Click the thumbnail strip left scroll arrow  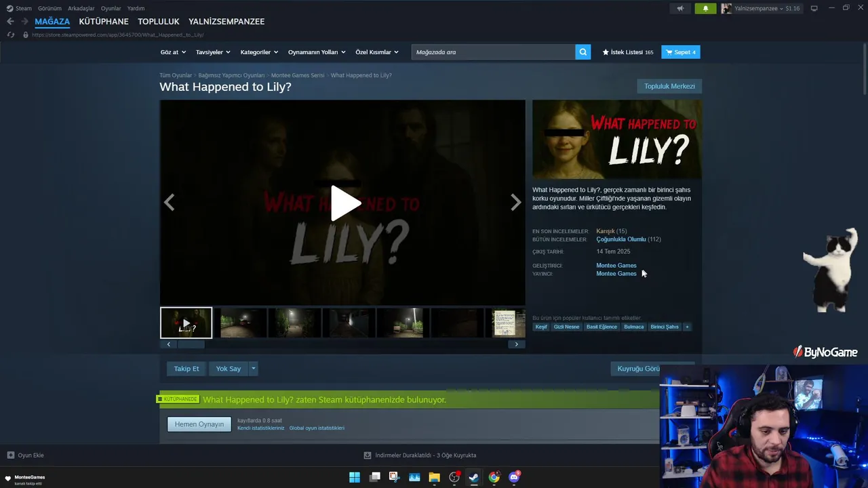(169, 344)
